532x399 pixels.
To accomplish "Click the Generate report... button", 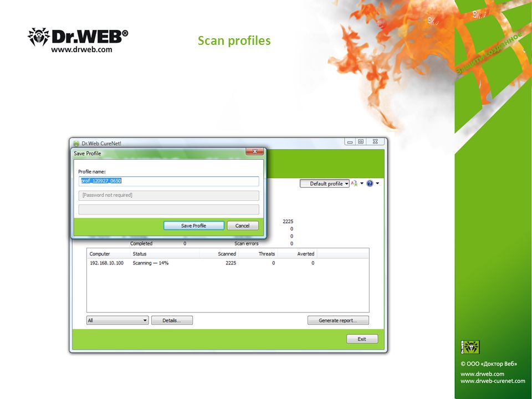I will tap(338, 320).
